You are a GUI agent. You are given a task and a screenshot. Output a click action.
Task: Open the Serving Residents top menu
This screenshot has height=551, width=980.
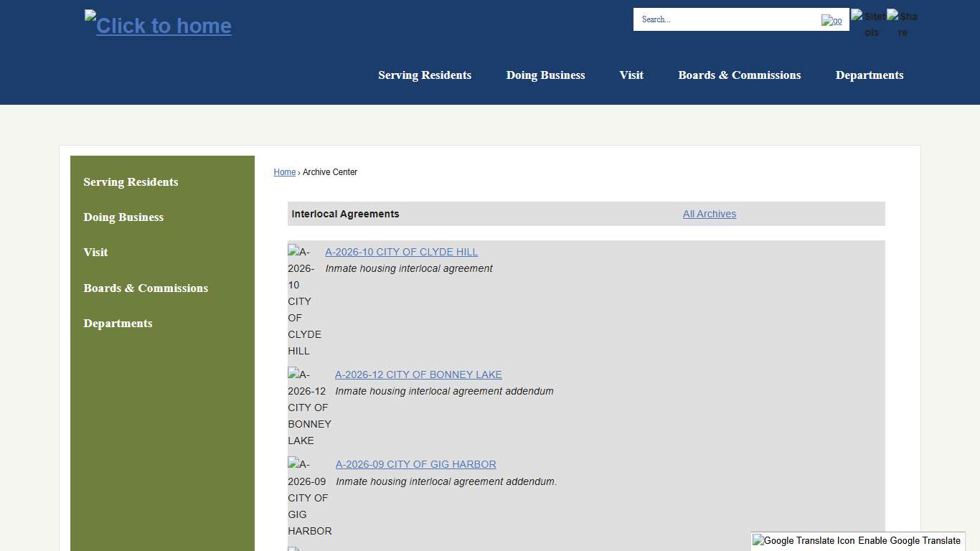pos(425,75)
